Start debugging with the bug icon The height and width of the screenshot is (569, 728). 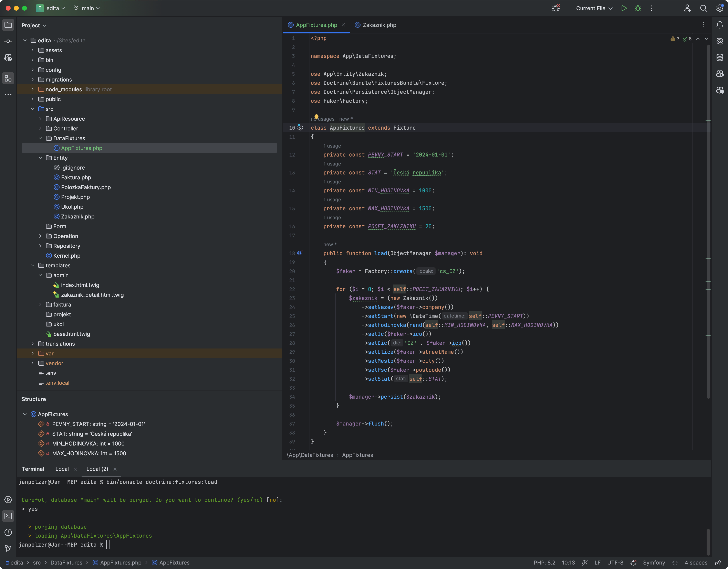pyautogui.click(x=638, y=8)
